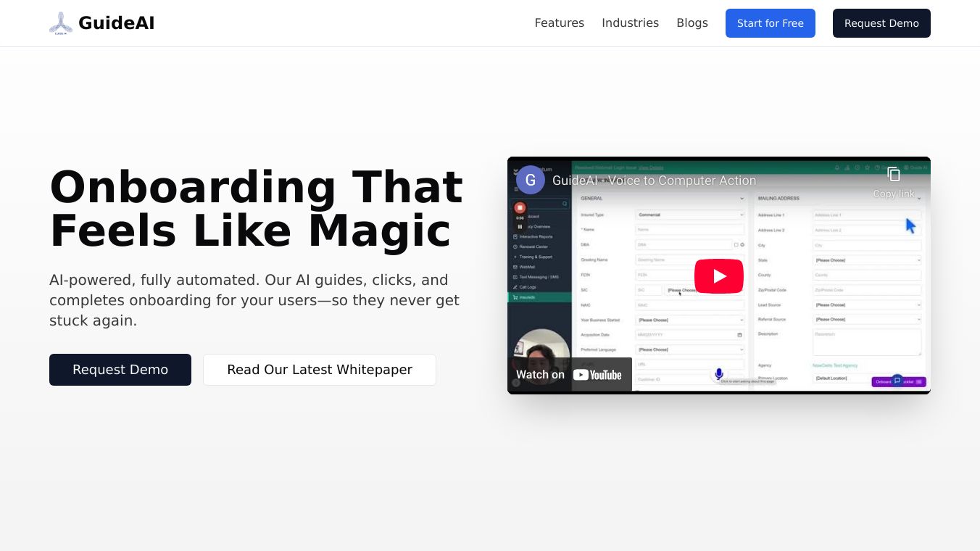
Task: Click Request Demo in the top navigation
Action: click(x=881, y=23)
